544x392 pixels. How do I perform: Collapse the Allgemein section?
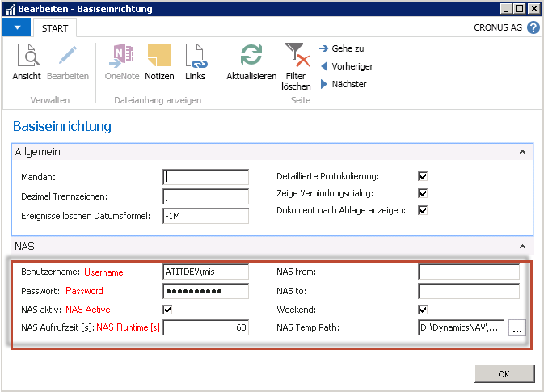522,151
